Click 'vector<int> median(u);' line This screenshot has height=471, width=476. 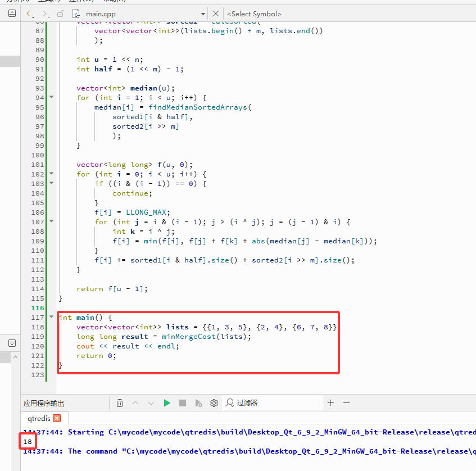(x=126, y=88)
